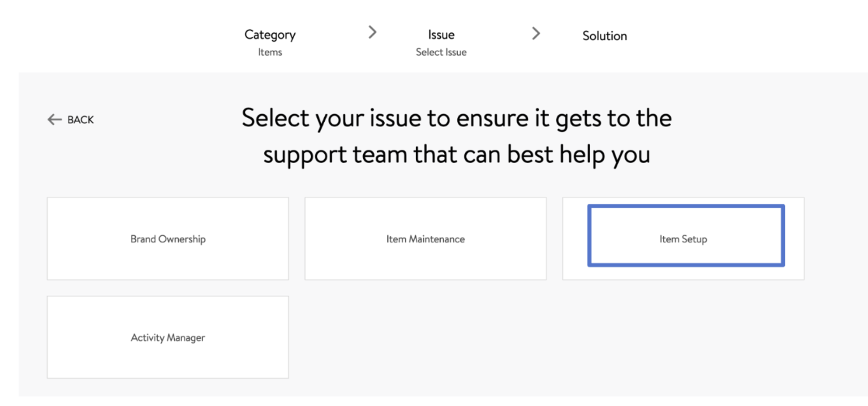868x406 pixels.
Task: Pick the Activity Manager issue card
Action: point(168,337)
